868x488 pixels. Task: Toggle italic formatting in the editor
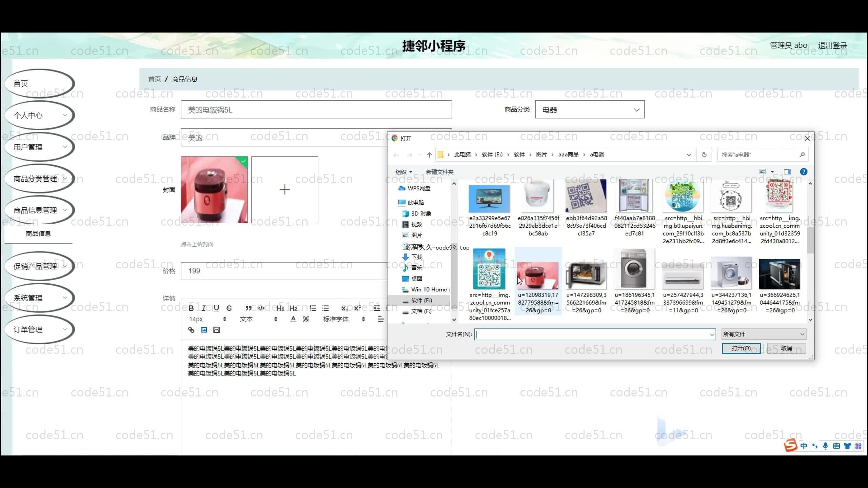coord(204,308)
